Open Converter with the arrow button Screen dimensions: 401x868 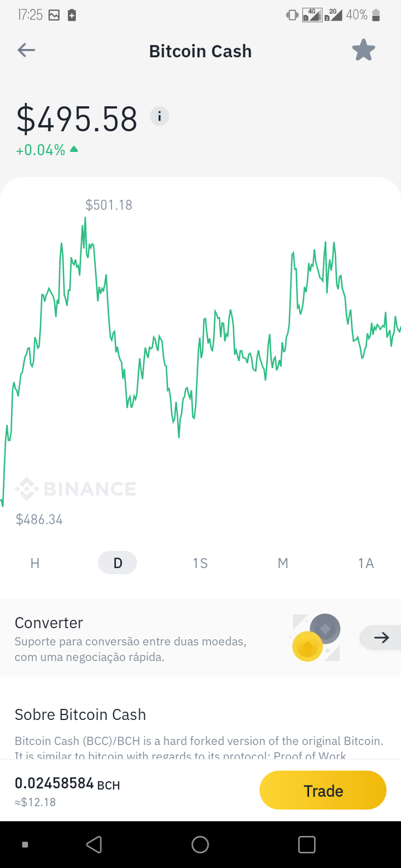380,638
